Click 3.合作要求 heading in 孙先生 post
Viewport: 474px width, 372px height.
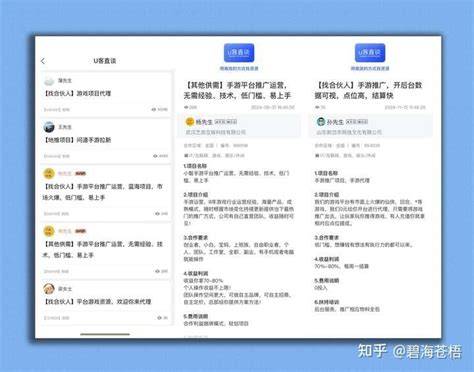[x=327, y=238]
